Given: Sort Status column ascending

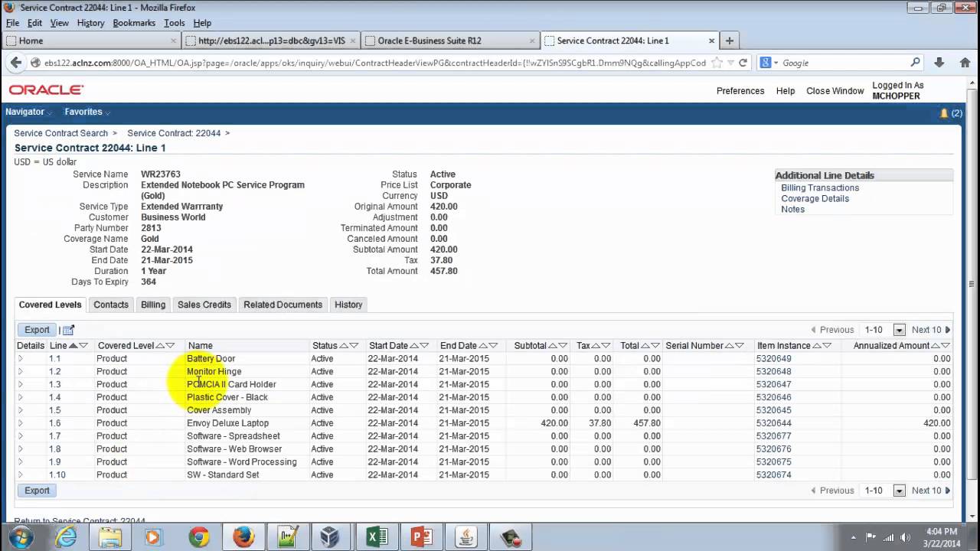Looking at the screenshot, I should (344, 346).
